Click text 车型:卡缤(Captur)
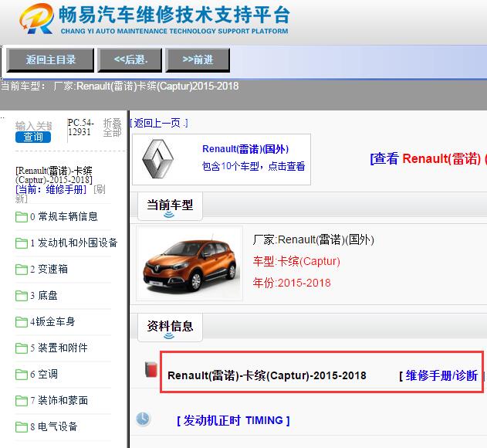This screenshot has width=487, height=448. [296, 262]
